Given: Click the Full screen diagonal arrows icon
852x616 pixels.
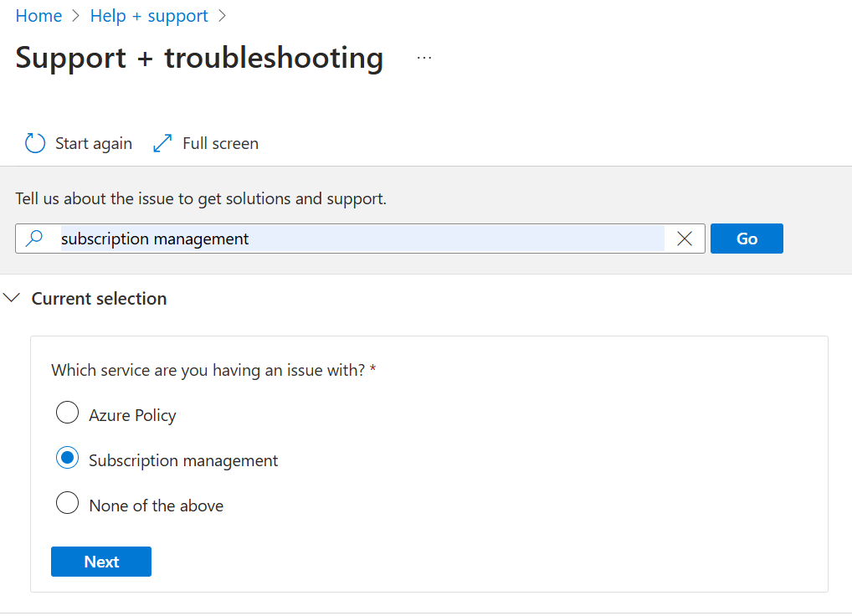Looking at the screenshot, I should click(162, 144).
